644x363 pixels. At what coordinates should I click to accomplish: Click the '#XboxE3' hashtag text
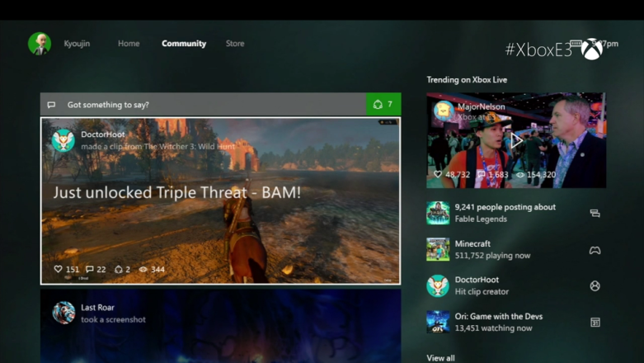pos(538,49)
